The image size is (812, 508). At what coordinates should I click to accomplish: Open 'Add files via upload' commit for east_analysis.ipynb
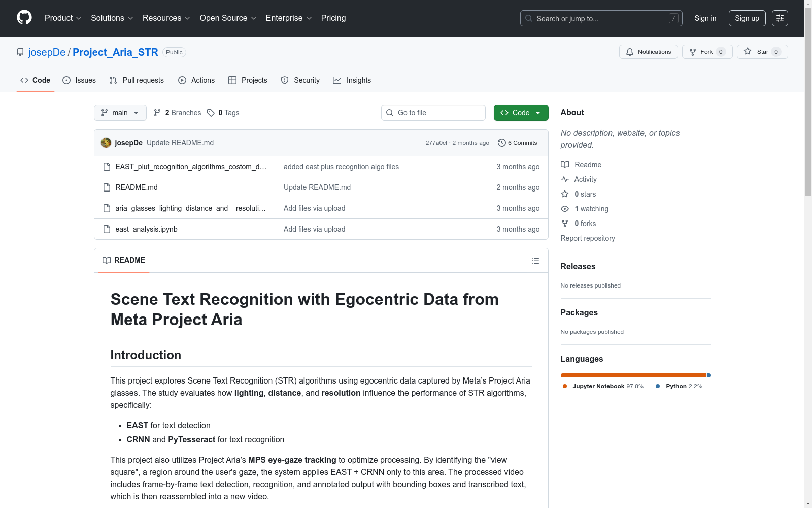315,229
